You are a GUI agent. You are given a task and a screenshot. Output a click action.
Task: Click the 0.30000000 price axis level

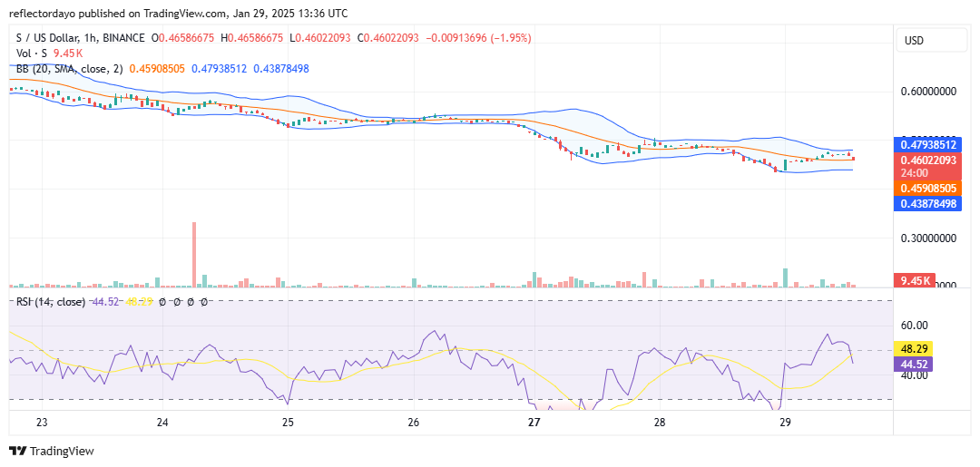(x=929, y=238)
